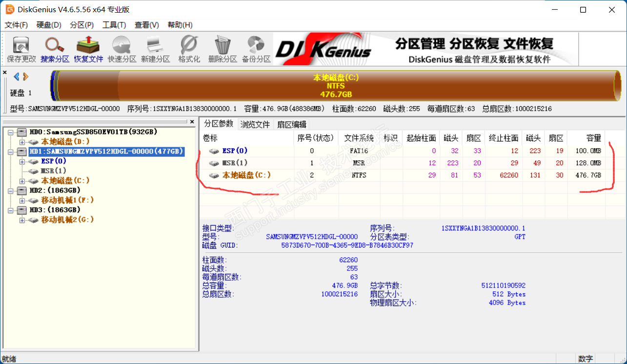Open the 工具(T) menu
The image size is (627, 364).
[114, 25]
